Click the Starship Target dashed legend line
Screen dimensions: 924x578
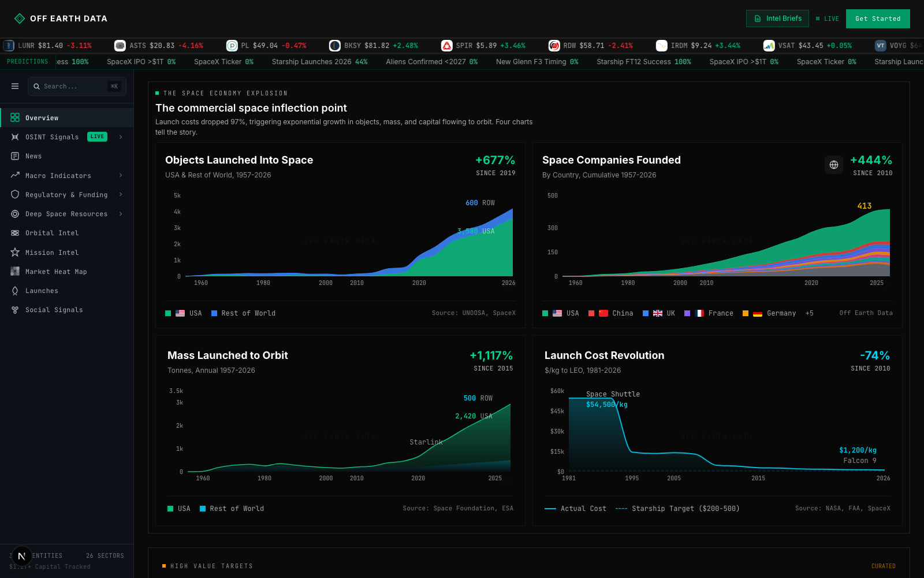pos(677,509)
